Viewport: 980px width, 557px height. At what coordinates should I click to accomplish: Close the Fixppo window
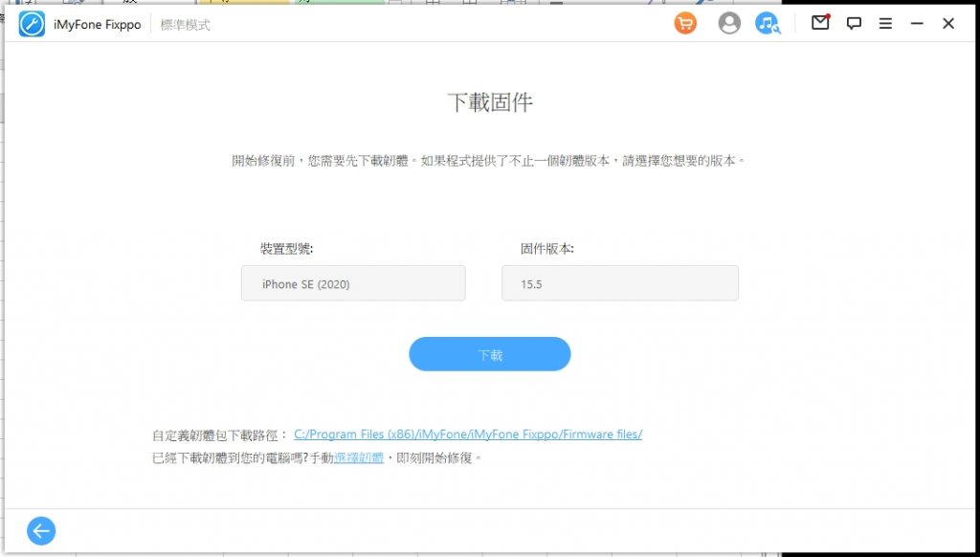tap(947, 24)
